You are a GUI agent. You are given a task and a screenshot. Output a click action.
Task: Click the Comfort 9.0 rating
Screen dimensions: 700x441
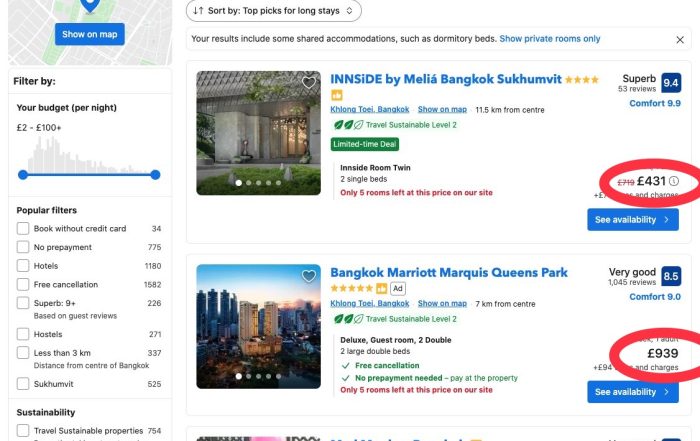655,297
